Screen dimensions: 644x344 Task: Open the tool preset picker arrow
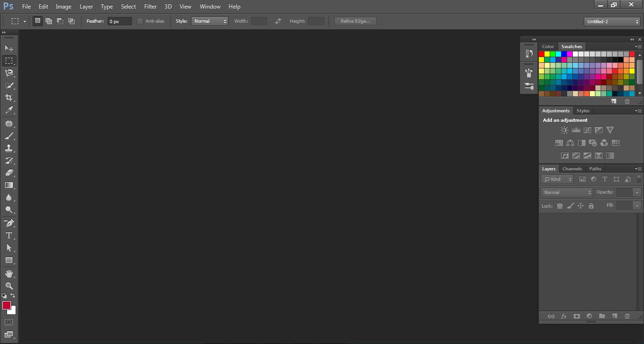25,21
